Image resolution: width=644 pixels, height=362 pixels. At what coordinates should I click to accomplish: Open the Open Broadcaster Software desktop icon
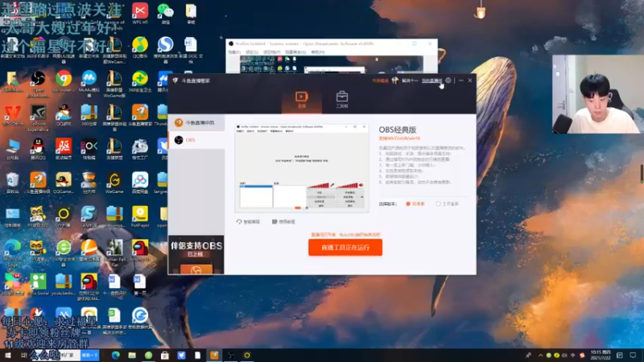pyautogui.click(x=38, y=84)
